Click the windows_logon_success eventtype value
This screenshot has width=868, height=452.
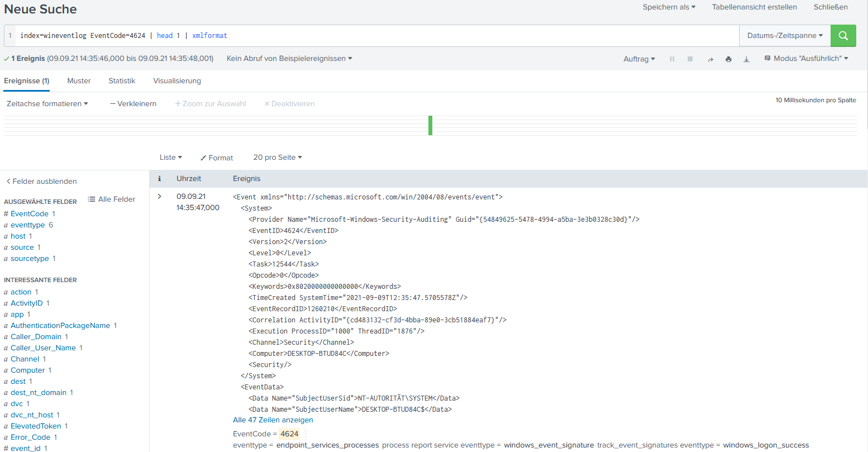pos(766,445)
